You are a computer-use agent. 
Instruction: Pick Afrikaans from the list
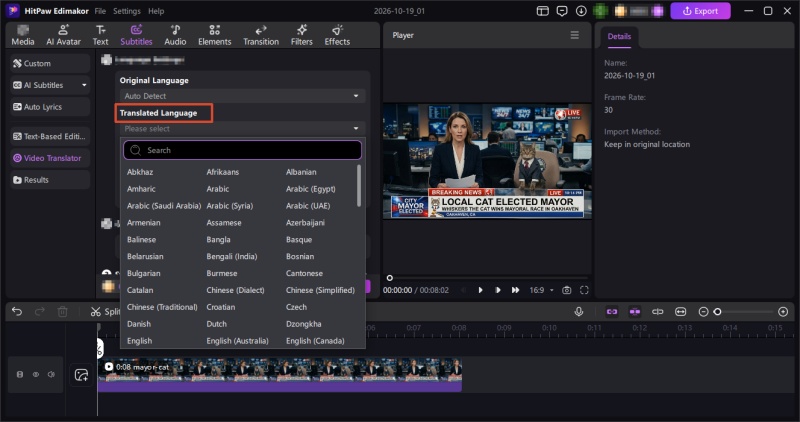[x=222, y=172]
